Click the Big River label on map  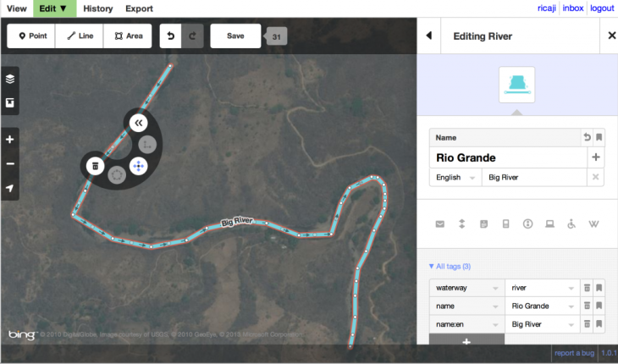(x=237, y=221)
